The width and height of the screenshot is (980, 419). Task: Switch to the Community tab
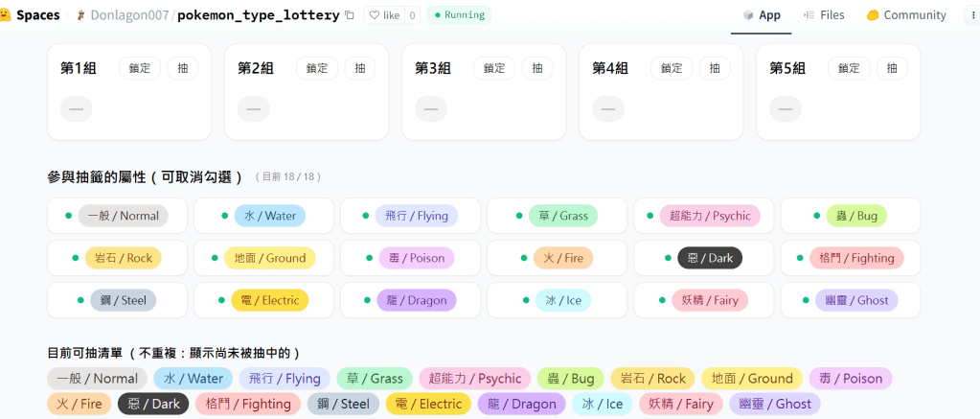[x=905, y=15]
